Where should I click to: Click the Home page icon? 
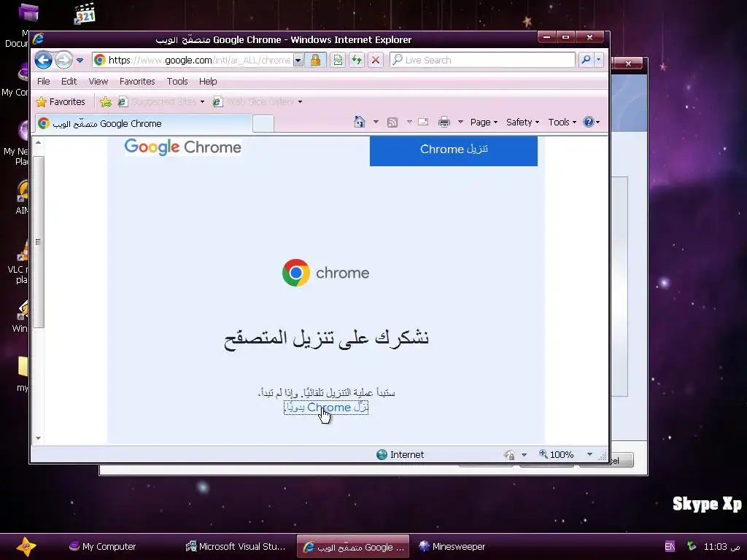(360, 122)
